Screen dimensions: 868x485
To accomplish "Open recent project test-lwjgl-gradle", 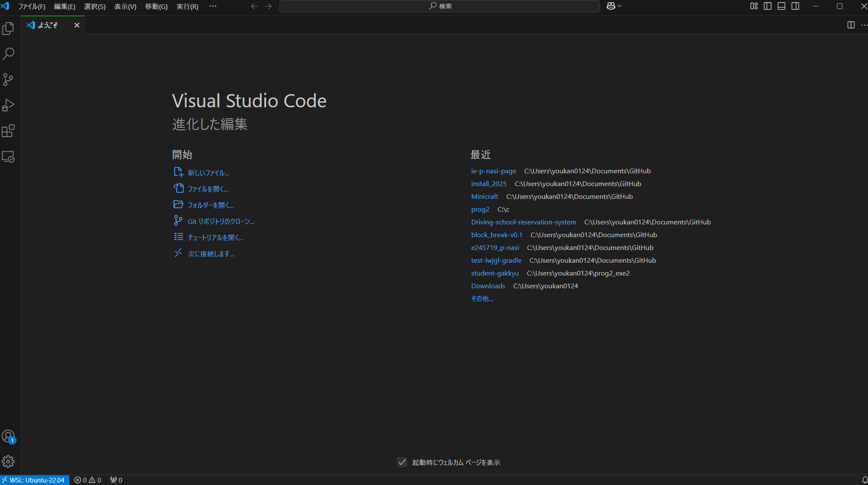I will 496,260.
